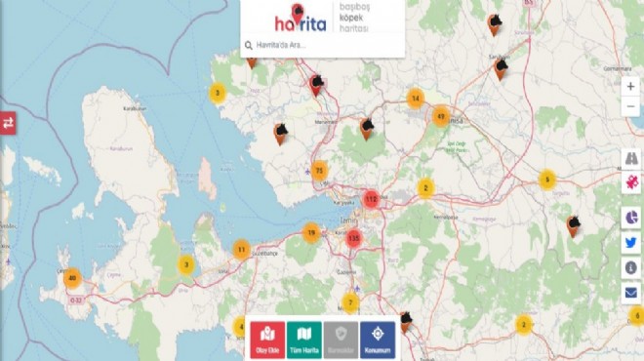Image resolution: width=644 pixels, height=361 pixels.
Task: Expand the orange cluster marker labeled 75
Action: pos(319,171)
